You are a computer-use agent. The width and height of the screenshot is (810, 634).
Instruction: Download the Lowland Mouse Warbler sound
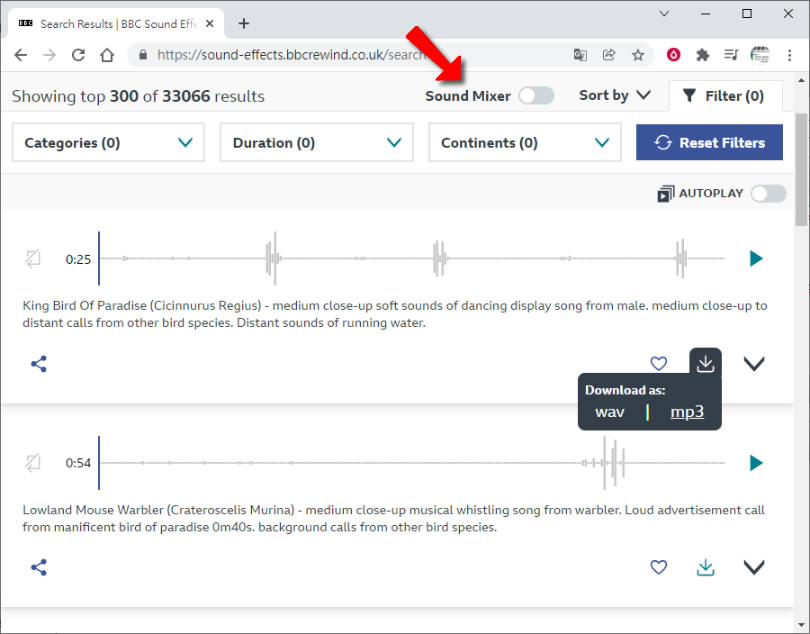click(705, 567)
